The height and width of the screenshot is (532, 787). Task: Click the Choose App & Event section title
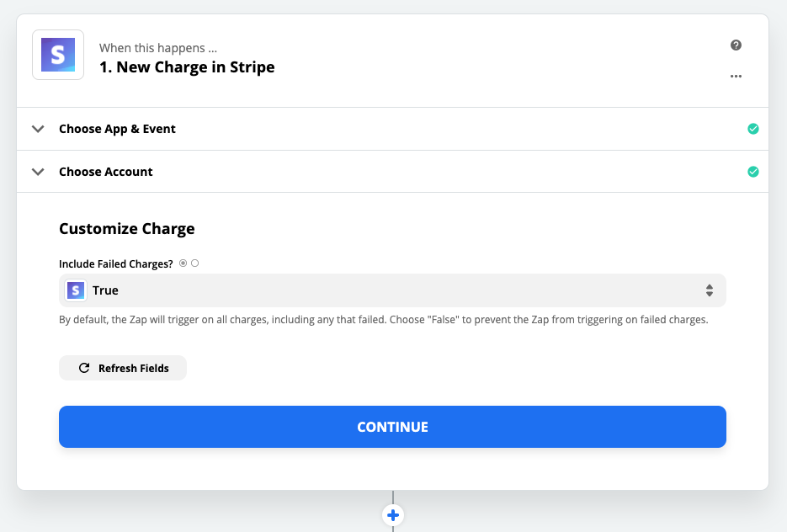[x=118, y=129]
